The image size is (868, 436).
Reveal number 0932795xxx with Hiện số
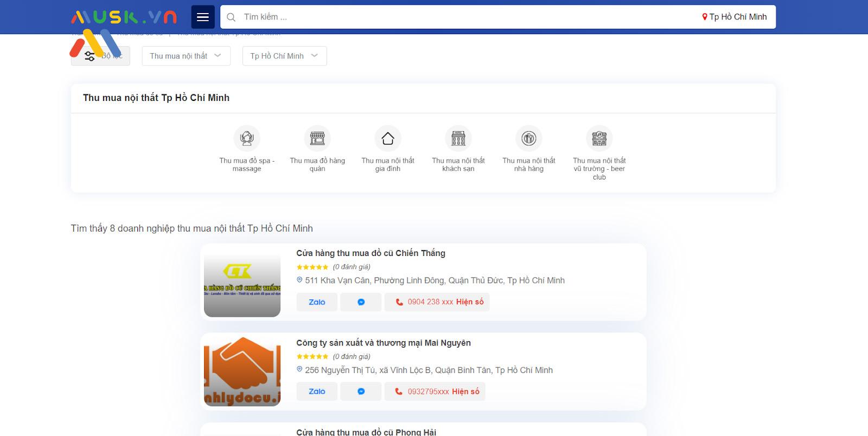coord(465,392)
